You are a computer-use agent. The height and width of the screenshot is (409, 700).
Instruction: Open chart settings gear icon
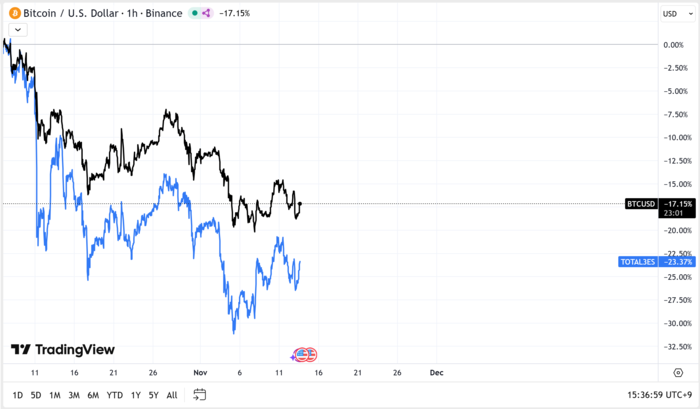click(678, 371)
